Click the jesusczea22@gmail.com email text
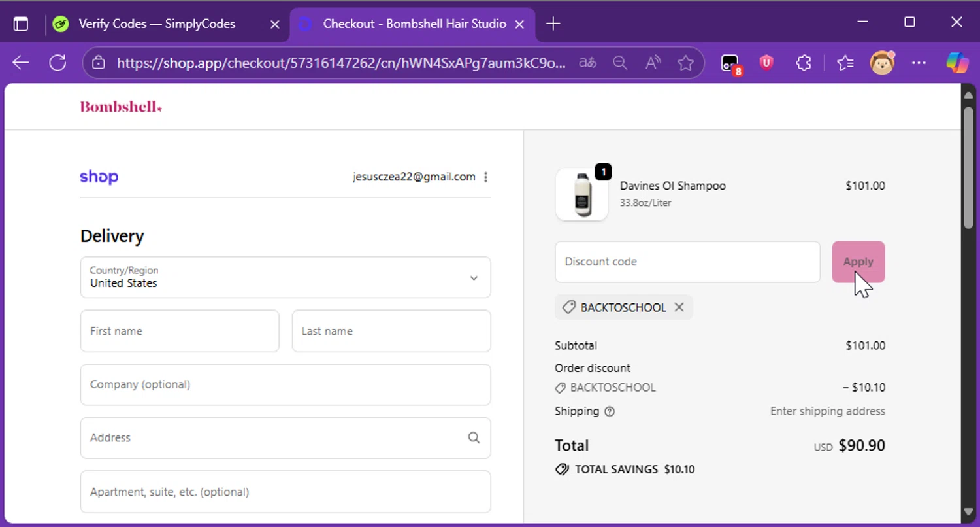980x527 pixels. [414, 177]
